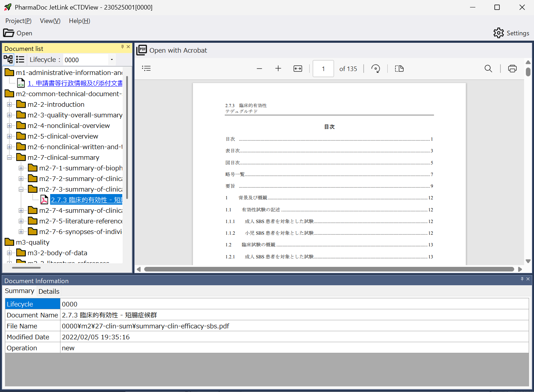Collapse the m2-7-clinical-summary folder
Screen dimensions: 534x392
pos(10,158)
